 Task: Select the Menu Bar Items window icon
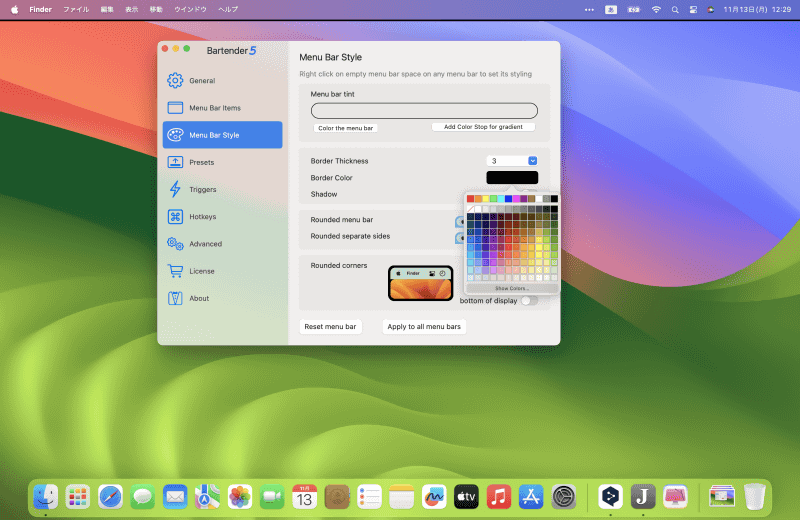(175, 108)
